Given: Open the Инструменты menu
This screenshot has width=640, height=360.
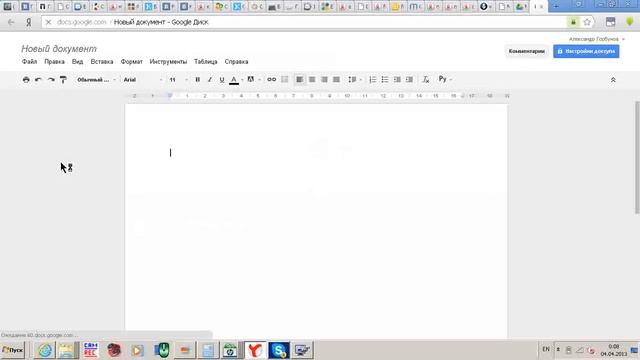Looking at the screenshot, I should click(x=168, y=62).
